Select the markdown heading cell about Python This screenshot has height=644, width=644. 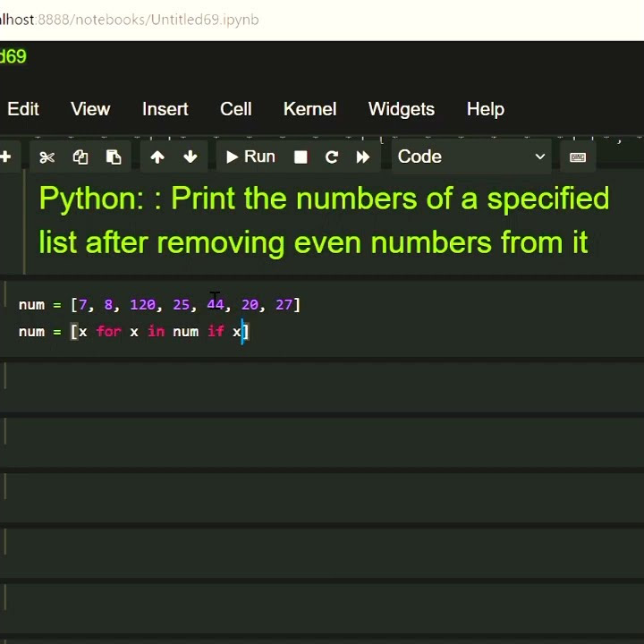coord(325,221)
